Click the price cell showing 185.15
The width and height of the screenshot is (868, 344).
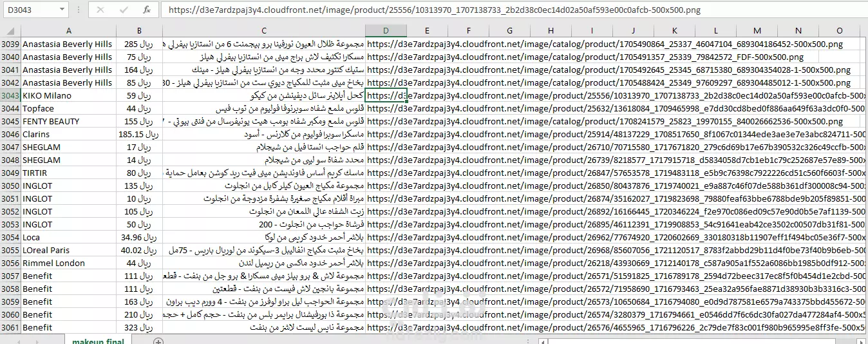click(139, 134)
